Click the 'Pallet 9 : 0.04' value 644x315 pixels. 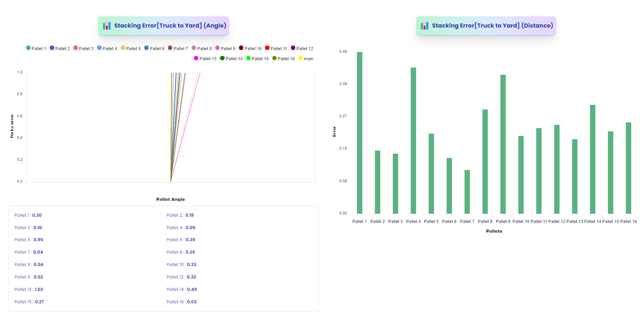(x=29, y=265)
